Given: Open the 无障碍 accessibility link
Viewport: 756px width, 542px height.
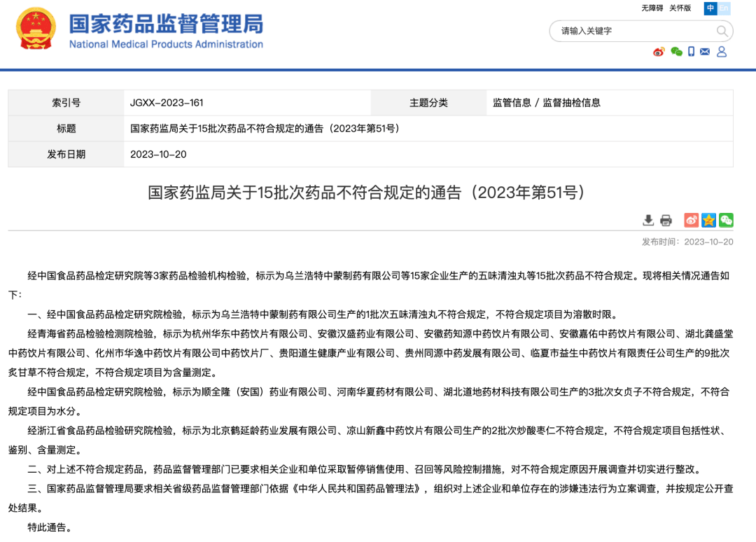Looking at the screenshot, I should tap(652, 8).
